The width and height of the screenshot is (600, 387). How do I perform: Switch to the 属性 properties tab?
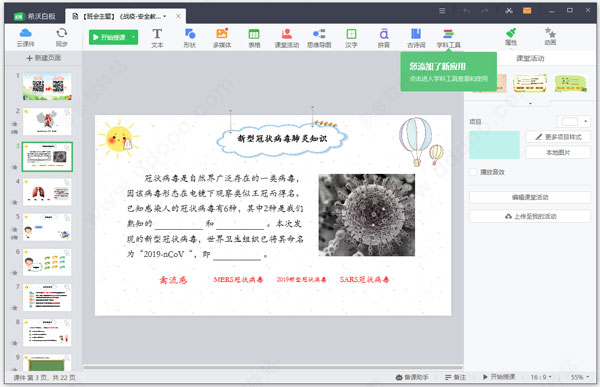click(511, 37)
